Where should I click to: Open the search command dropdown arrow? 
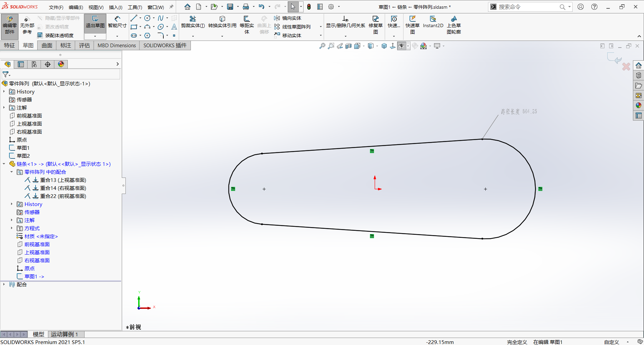[570, 7]
